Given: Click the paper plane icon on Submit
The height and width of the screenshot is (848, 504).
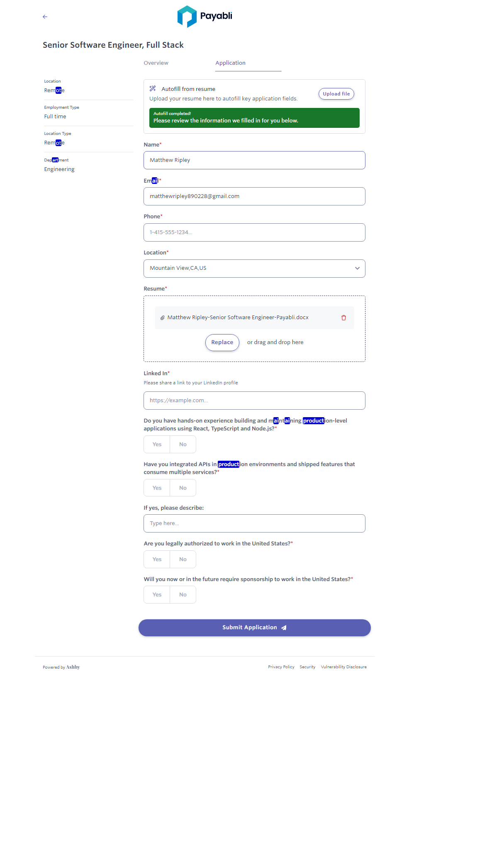Looking at the screenshot, I should 284,628.
